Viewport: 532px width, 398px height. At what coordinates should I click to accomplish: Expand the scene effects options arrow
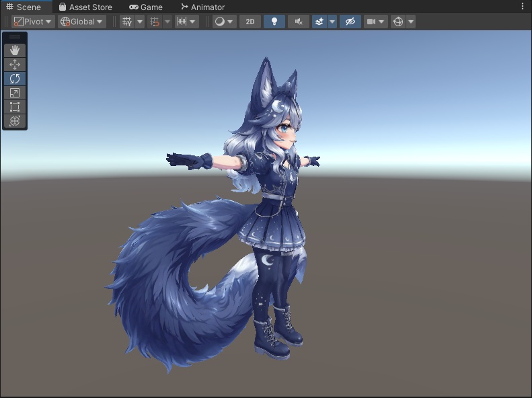click(x=332, y=22)
